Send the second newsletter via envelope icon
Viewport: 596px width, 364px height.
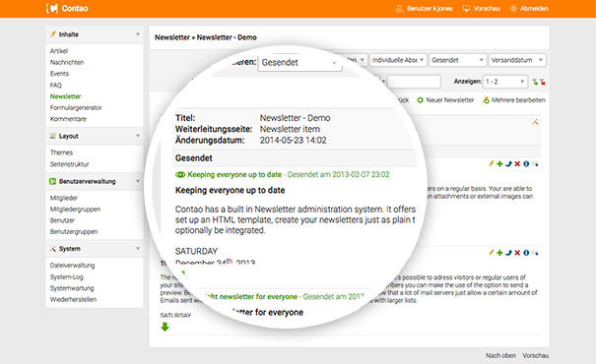coord(535,253)
